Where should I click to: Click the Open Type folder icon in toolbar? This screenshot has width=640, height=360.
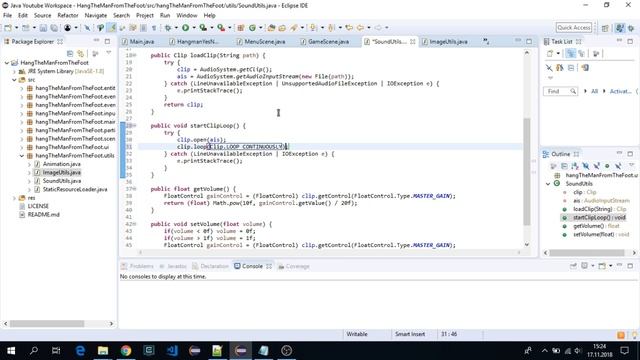(271, 28)
